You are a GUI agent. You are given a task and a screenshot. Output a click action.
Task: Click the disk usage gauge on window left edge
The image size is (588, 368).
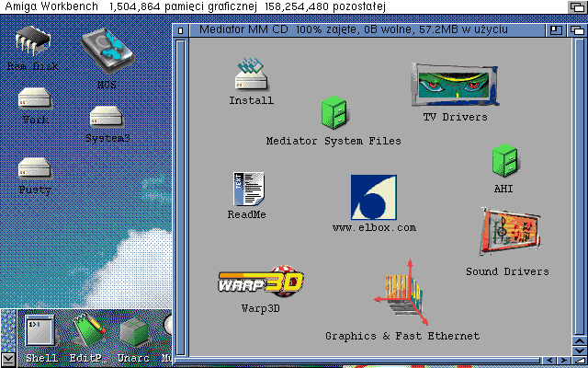(181, 198)
